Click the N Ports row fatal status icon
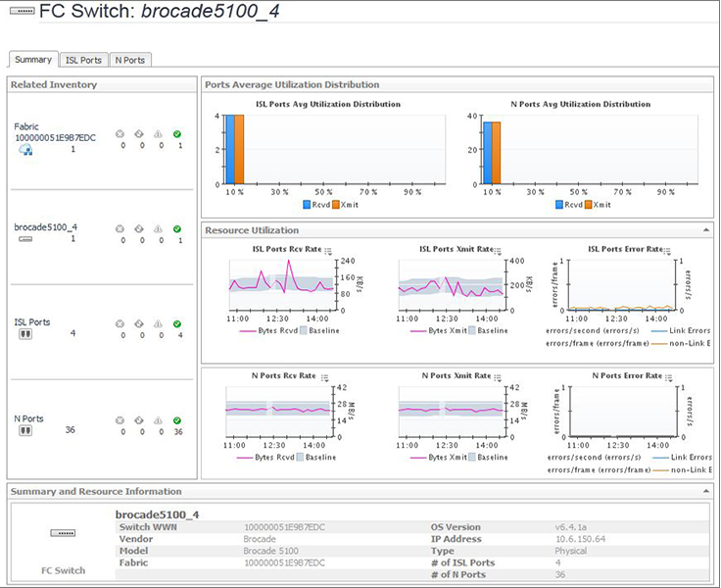Screen dimensions: 721x588 120,420
